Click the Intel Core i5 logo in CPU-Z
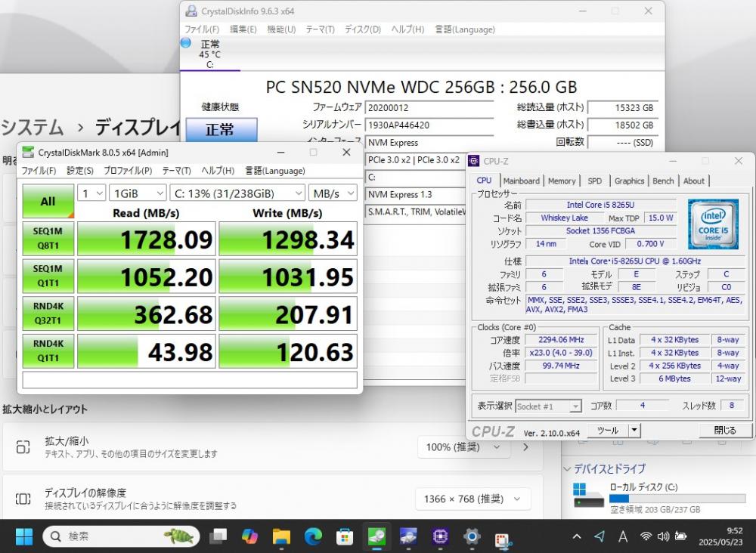This screenshot has height=553, width=756. [x=713, y=224]
